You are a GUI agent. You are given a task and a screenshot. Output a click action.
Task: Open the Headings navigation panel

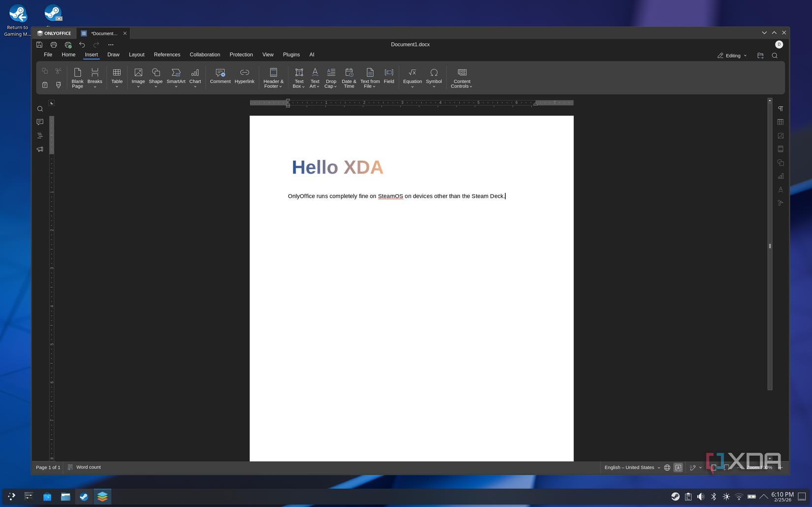tap(40, 136)
